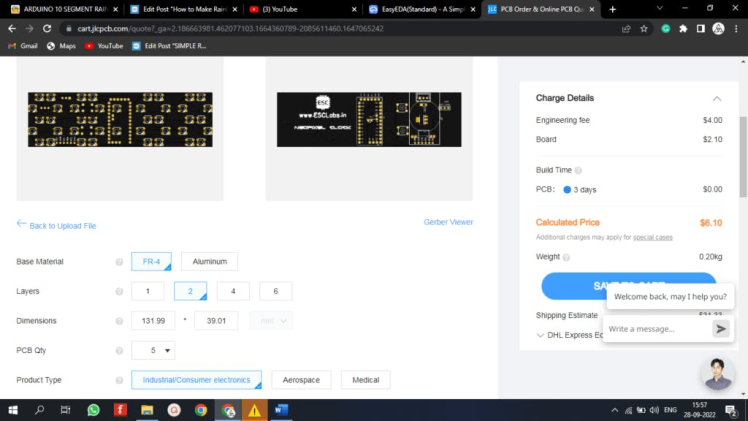Click help icon next to Dimensions
The width and height of the screenshot is (748, 421).
pyautogui.click(x=119, y=321)
